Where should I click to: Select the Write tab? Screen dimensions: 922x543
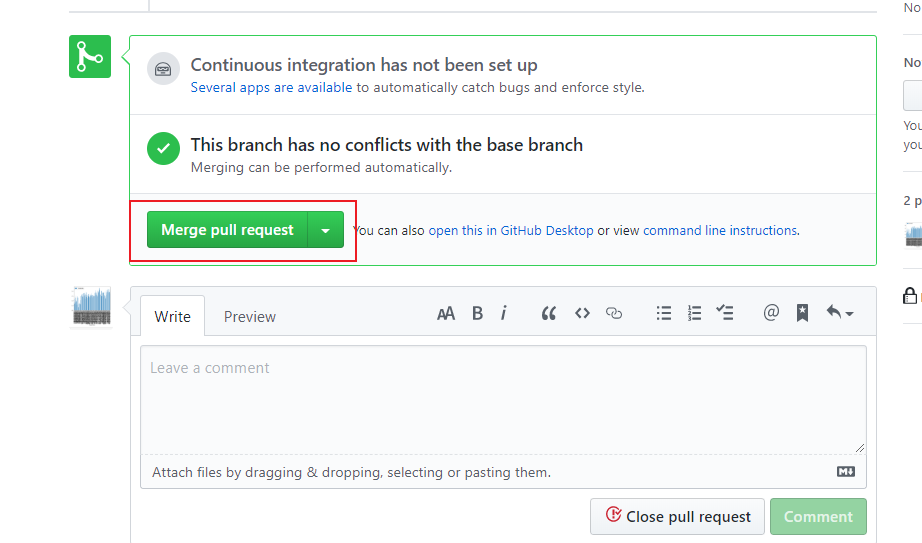click(x=172, y=317)
